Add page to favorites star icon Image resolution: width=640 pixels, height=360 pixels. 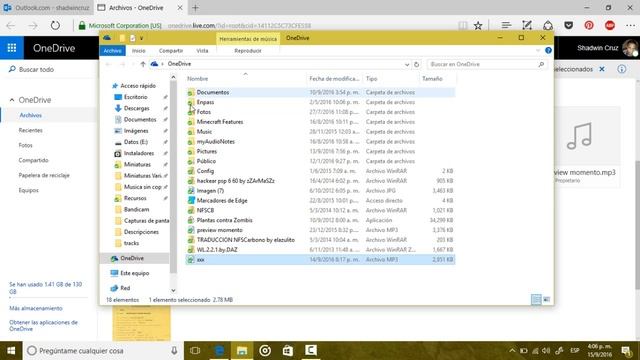(478, 25)
